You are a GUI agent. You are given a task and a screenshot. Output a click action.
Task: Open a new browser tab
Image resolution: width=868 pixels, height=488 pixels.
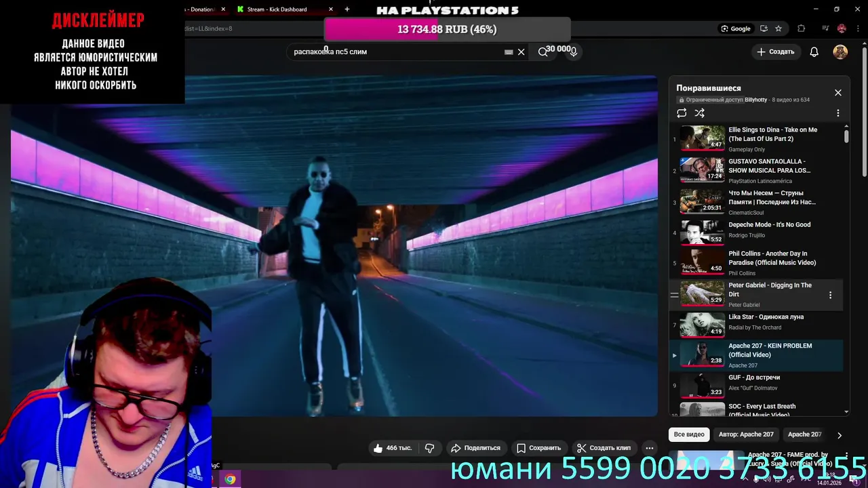coord(347,9)
